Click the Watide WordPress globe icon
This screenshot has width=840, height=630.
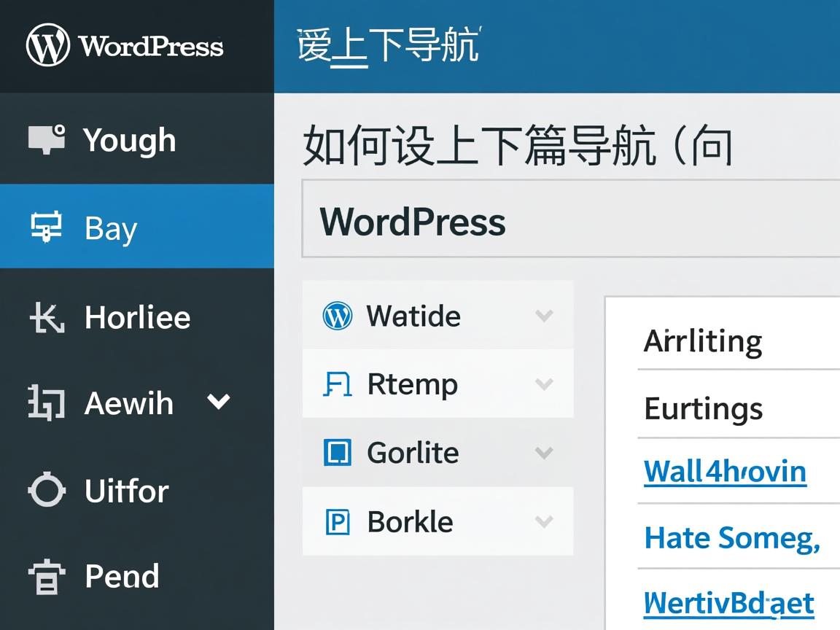tap(337, 316)
